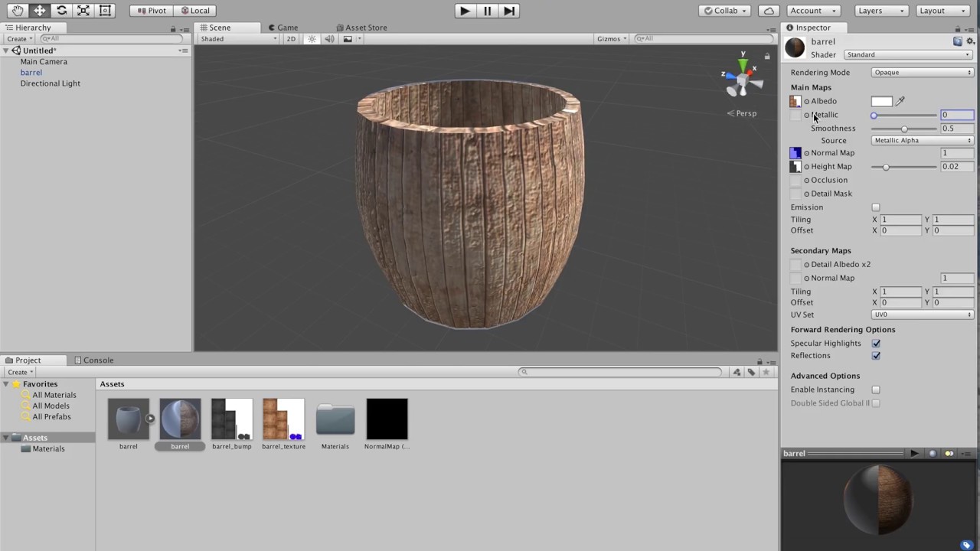Viewport: 980px width, 551px height.
Task: Disable Specular Highlights checkbox
Action: [876, 344]
